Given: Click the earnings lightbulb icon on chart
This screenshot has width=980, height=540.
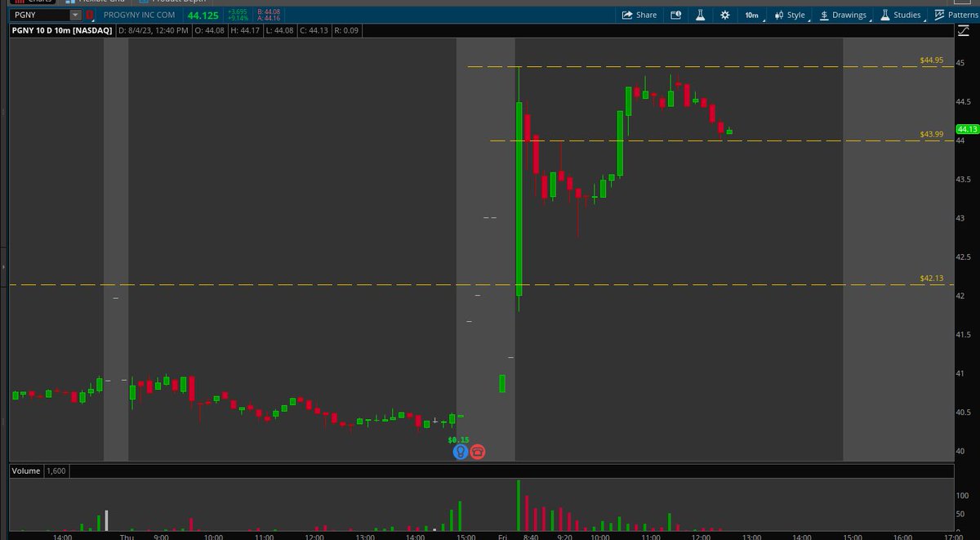Looking at the screenshot, I should click(461, 451).
